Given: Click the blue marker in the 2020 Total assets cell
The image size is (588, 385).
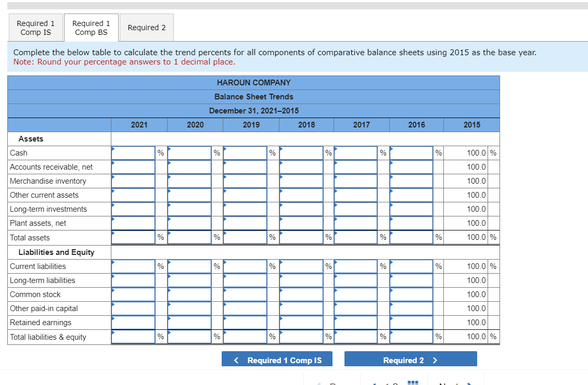Looking at the screenshot, I should click(170, 234).
